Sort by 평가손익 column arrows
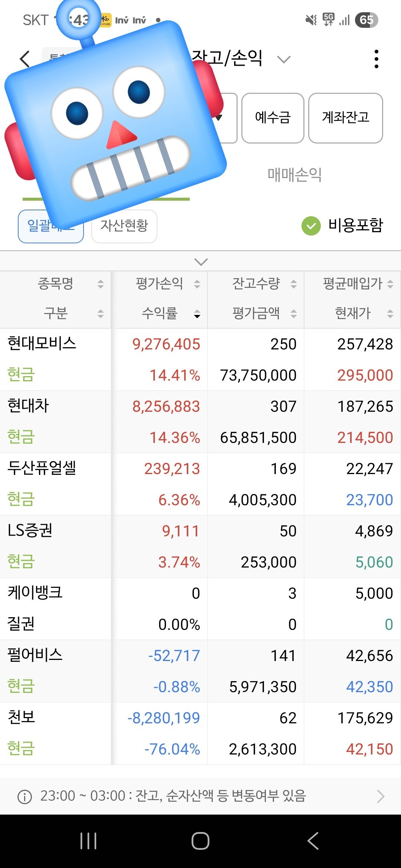This screenshot has width=401, height=868. [197, 284]
